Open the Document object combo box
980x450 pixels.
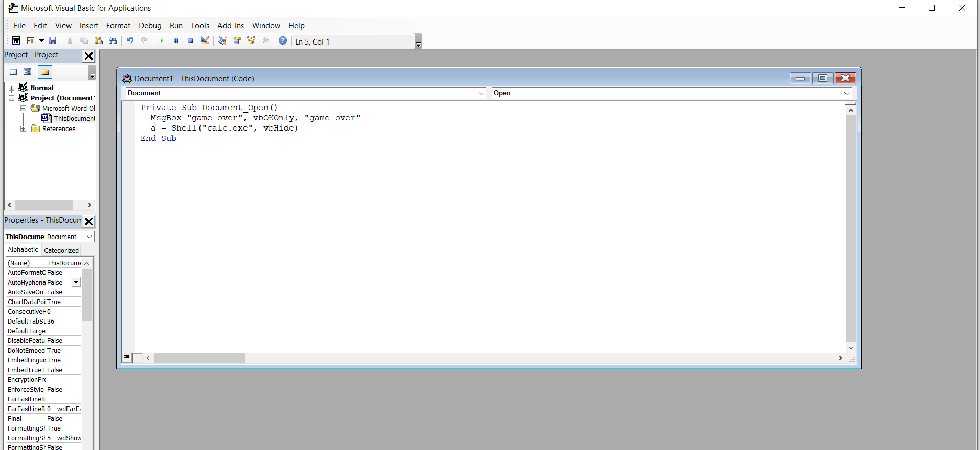(306, 93)
